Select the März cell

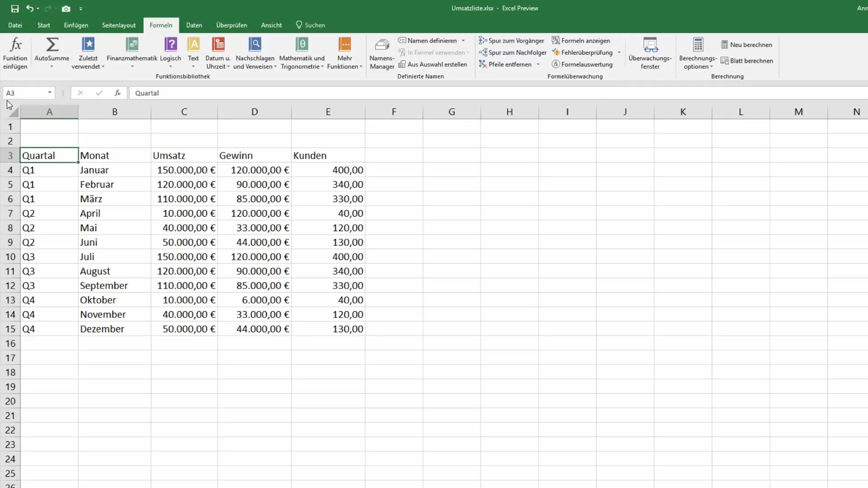(114, 199)
